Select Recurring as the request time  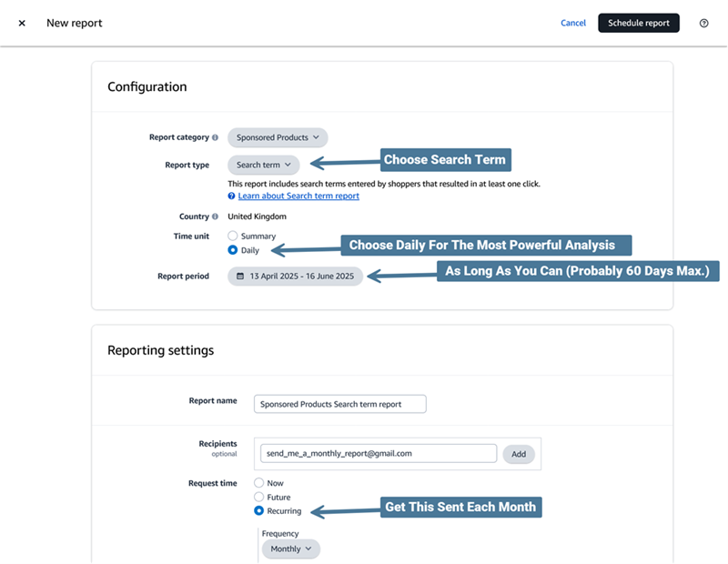pos(258,510)
